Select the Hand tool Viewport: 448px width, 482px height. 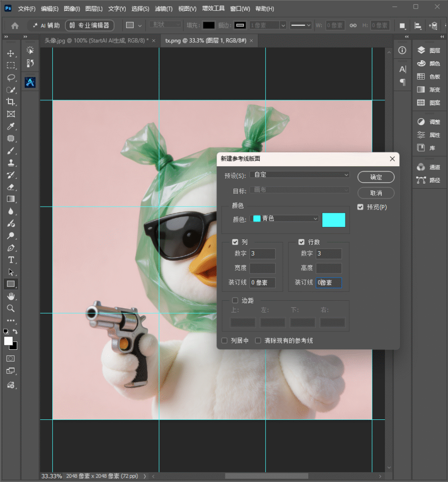(x=11, y=297)
